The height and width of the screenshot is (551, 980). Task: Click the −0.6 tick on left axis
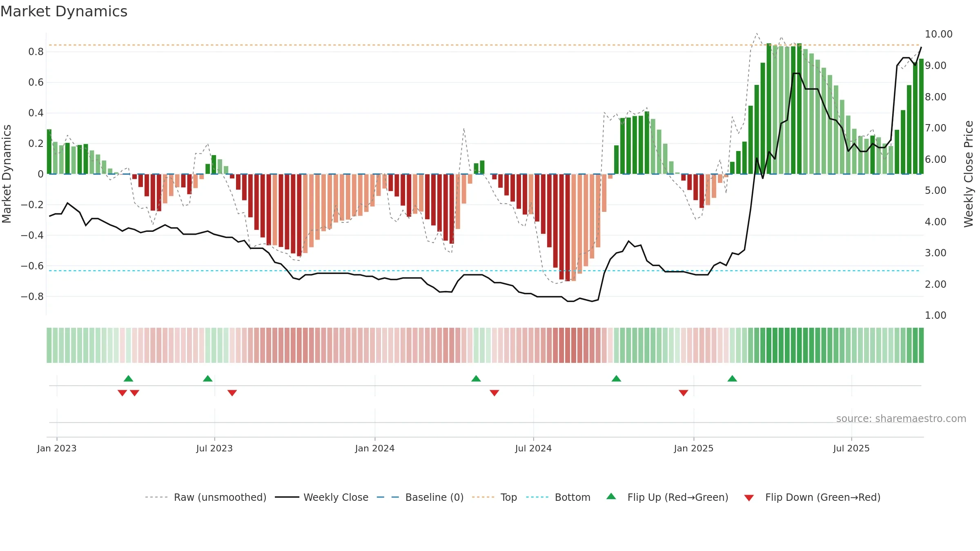coord(32,266)
